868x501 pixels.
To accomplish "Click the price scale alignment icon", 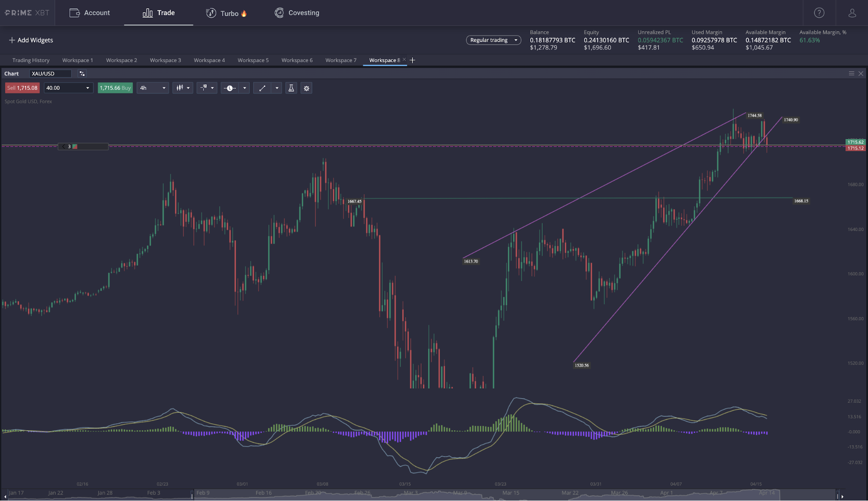I will 204,88.
